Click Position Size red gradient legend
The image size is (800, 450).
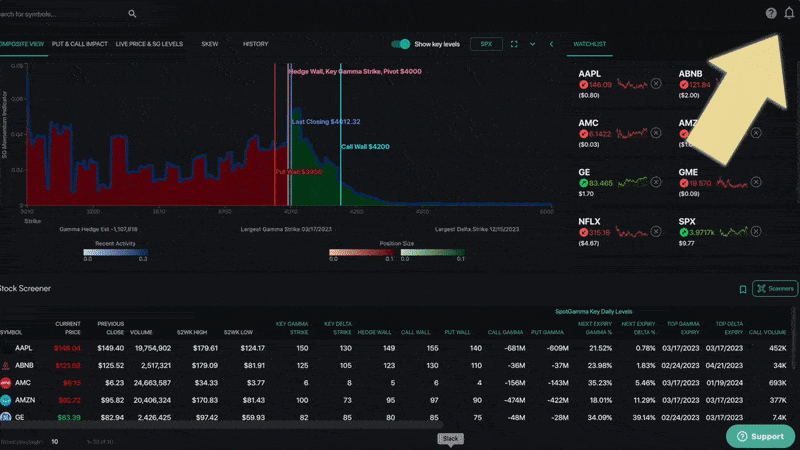361,252
